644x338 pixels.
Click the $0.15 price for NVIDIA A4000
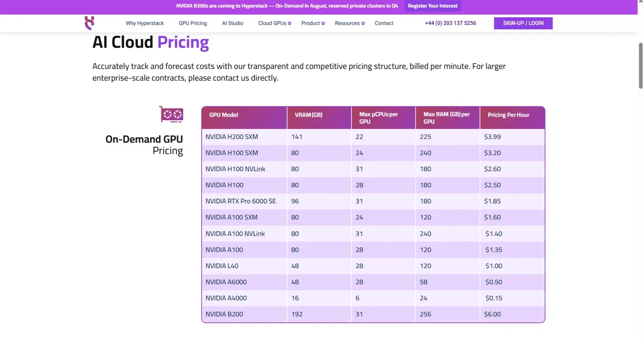[x=494, y=298]
